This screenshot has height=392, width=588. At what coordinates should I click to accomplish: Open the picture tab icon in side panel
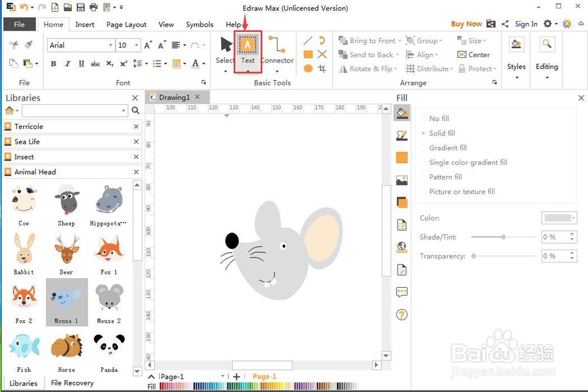click(402, 181)
